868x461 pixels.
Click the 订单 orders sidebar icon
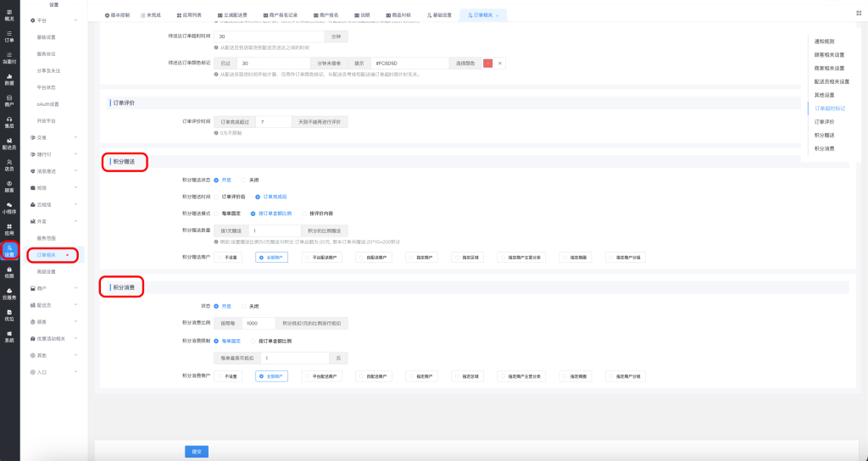[x=9, y=36]
